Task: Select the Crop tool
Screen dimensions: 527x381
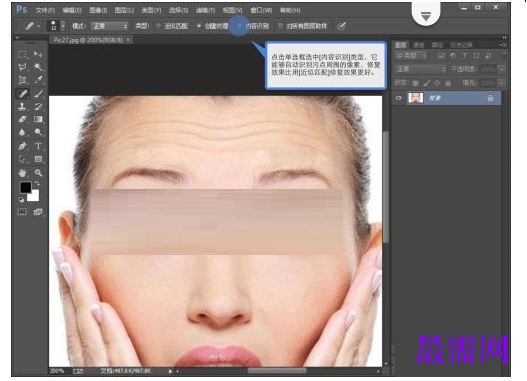Action: click(23, 80)
